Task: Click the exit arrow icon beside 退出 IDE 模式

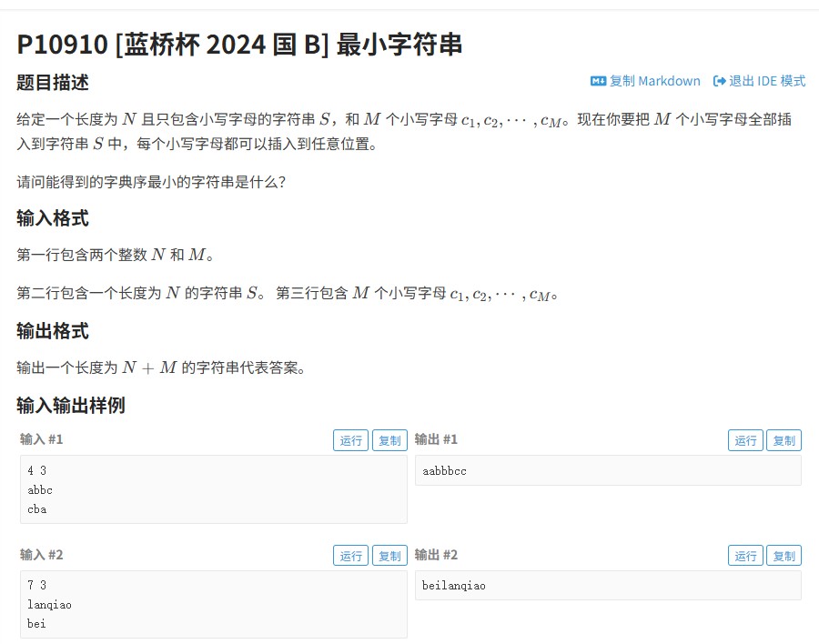Action: (719, 81)
